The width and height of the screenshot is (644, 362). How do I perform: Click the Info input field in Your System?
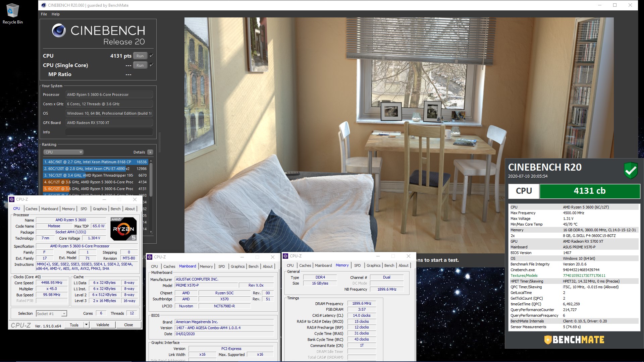tap(109, 132)
